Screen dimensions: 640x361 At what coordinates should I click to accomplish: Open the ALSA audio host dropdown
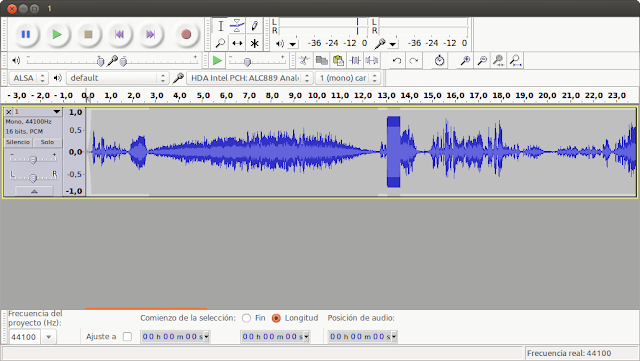coord(29,78)
